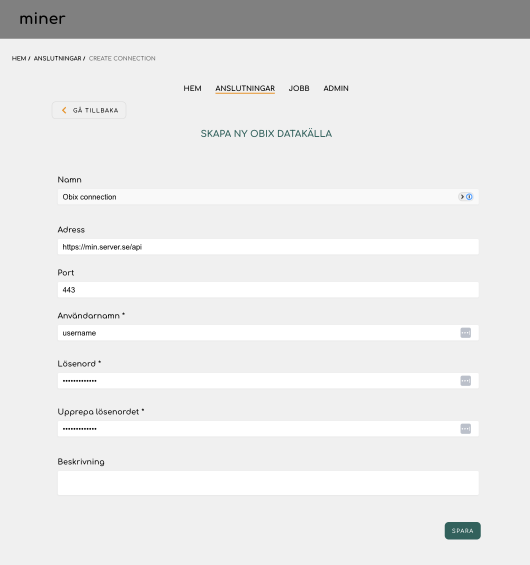Click inside the Lösenord password field
Screen dimensions: 530x565
point(268,381)
